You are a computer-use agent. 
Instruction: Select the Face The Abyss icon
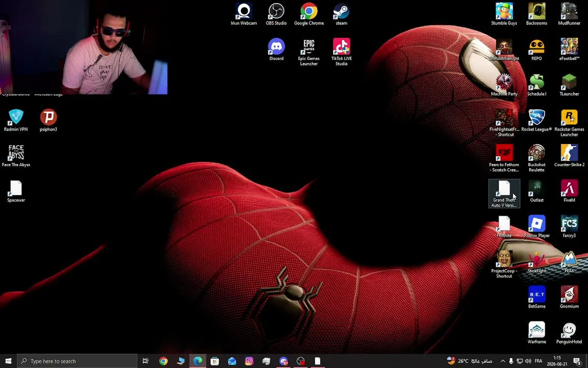(16, 155)
